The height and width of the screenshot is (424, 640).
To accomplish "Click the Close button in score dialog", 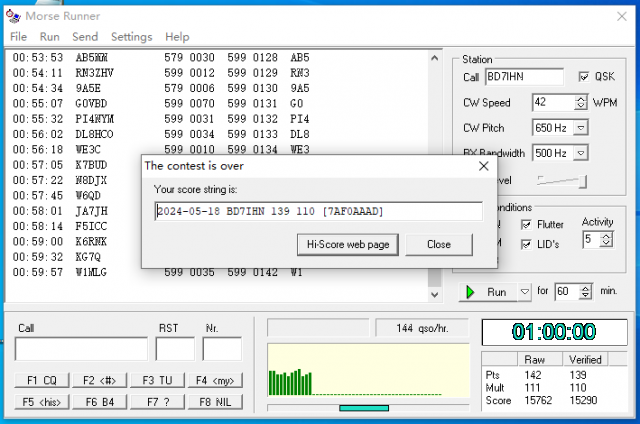I will coord(439,244).
